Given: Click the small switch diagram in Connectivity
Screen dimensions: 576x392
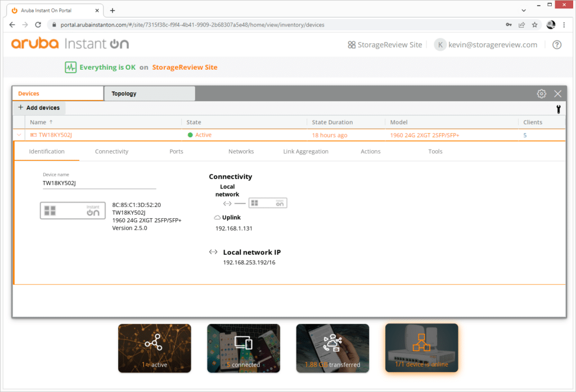Looking at the screenshot, I should [x=268, y=203].
